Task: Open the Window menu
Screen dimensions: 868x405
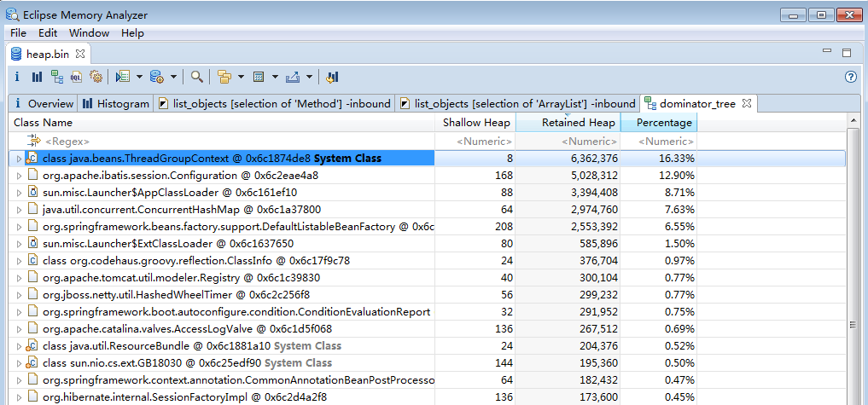Action: pos(89,33)
